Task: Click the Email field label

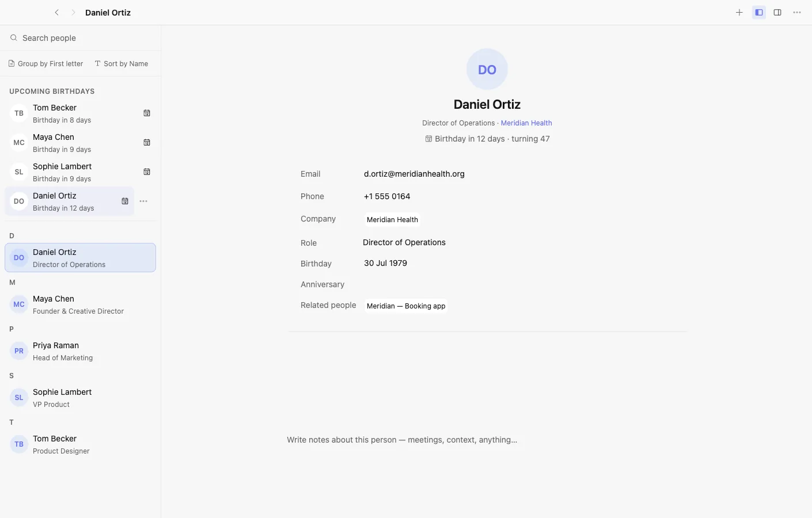Action: coord(310,174)
